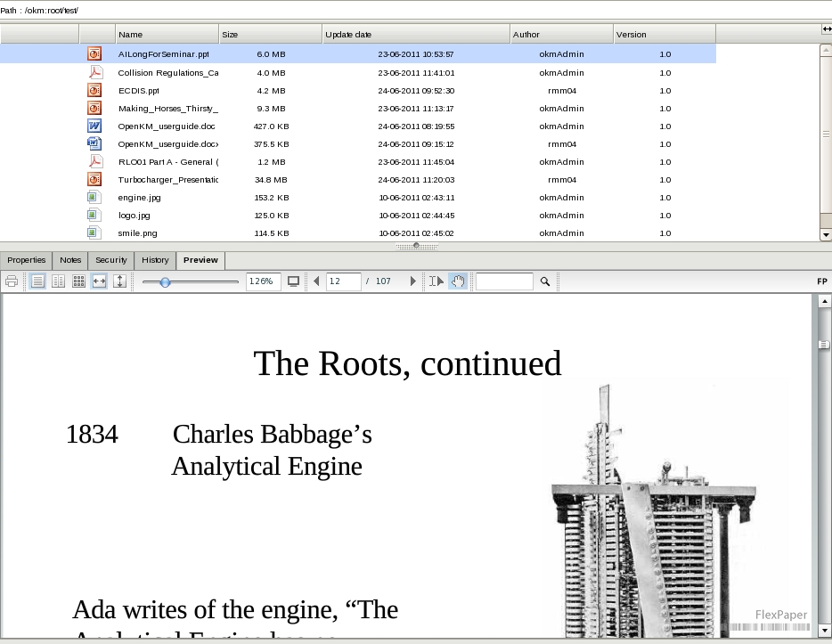Click the previous page arrow button
Viewport: 832px width, 644px height.
[x=316, y=281]
